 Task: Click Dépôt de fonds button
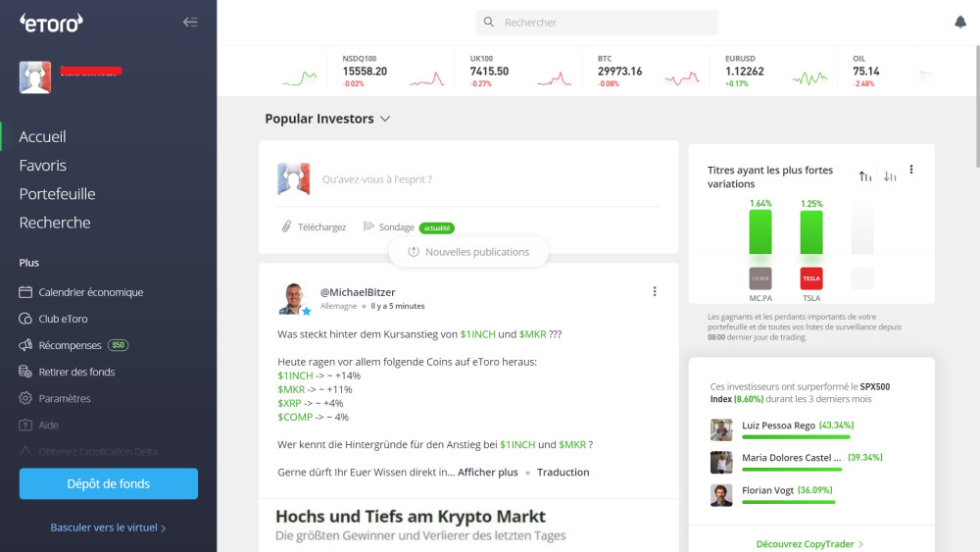(109, 483)
